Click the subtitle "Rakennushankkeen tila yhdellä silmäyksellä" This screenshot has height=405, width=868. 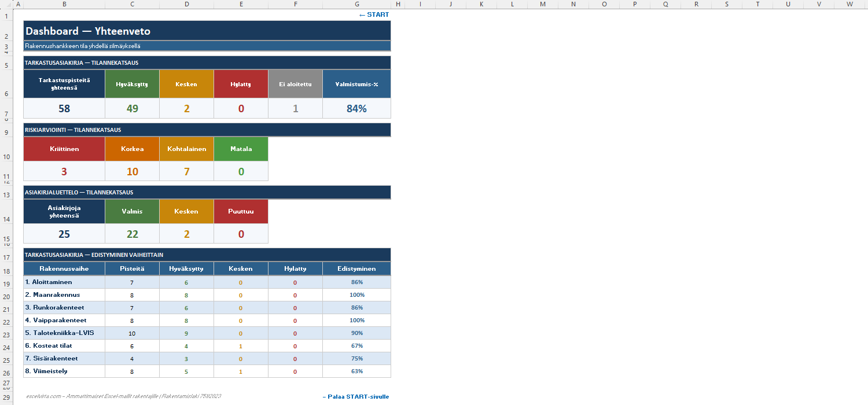pyautogui.click(x=207, y=46)
